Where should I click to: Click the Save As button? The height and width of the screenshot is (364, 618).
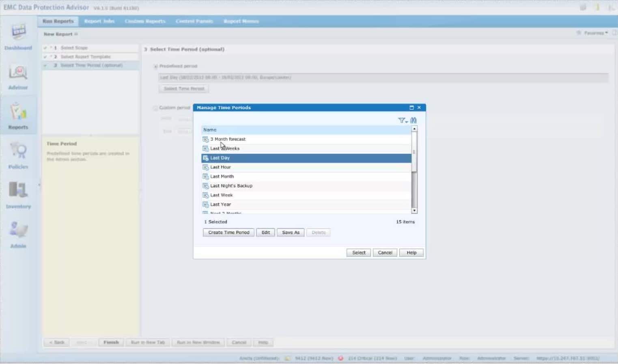pyautogui.click(x=291, y=233)
